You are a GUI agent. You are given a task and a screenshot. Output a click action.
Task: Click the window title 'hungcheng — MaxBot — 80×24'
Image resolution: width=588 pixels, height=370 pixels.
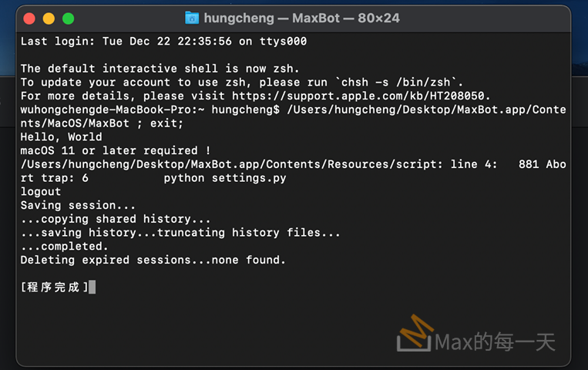301,18
